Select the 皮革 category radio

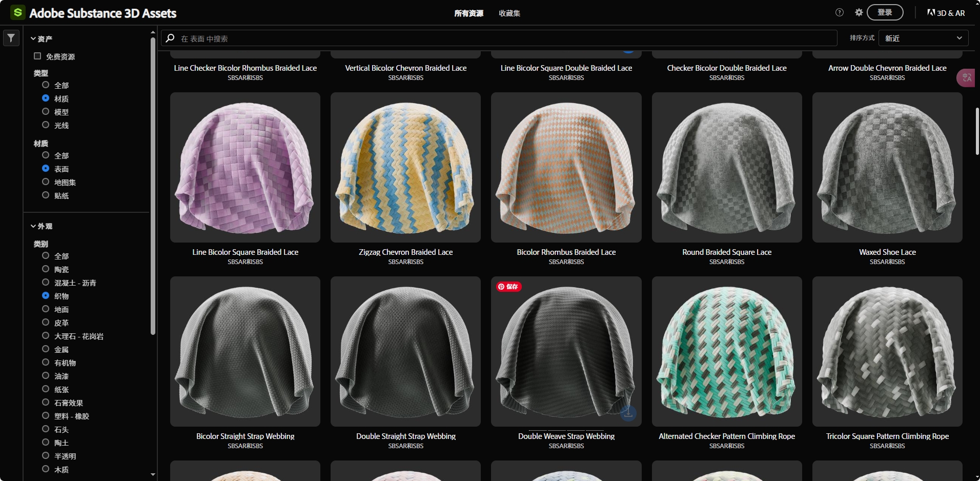tap(46, 322)
